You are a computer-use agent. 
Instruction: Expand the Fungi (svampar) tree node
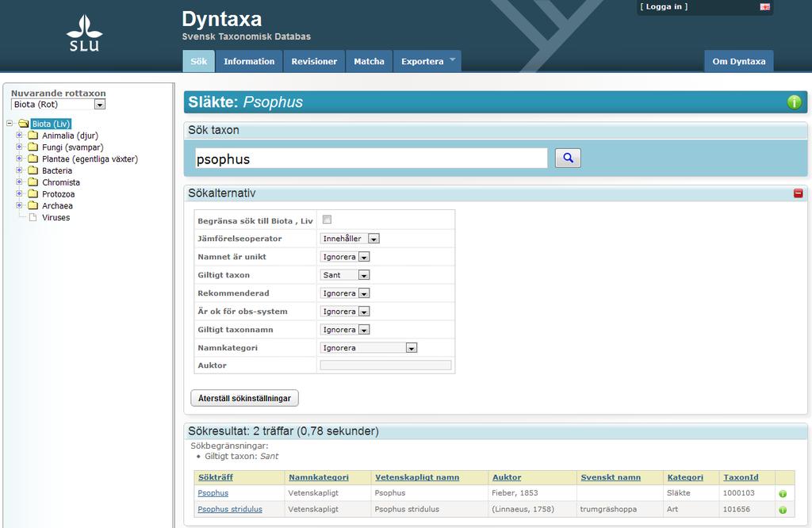click(x=19, y=147)
